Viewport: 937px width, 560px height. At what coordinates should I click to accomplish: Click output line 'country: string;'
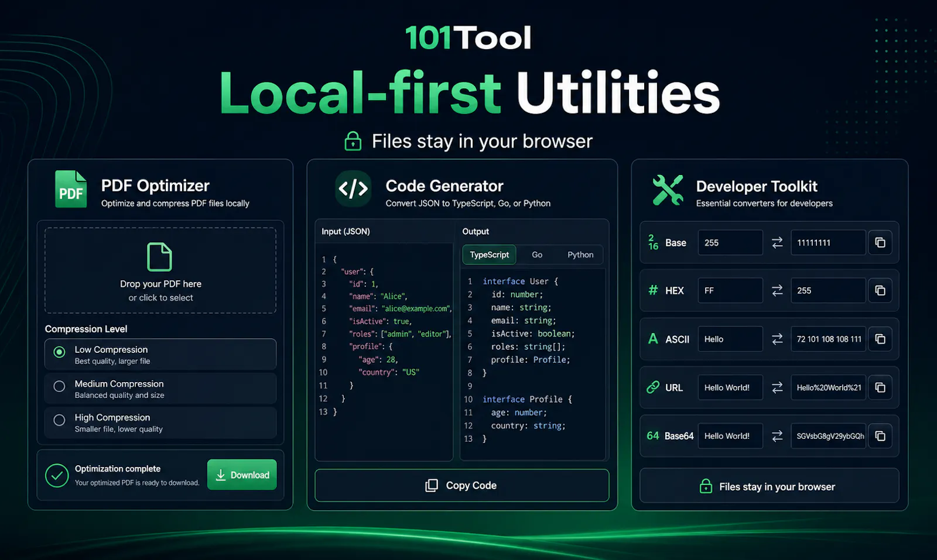click(528, 425)
